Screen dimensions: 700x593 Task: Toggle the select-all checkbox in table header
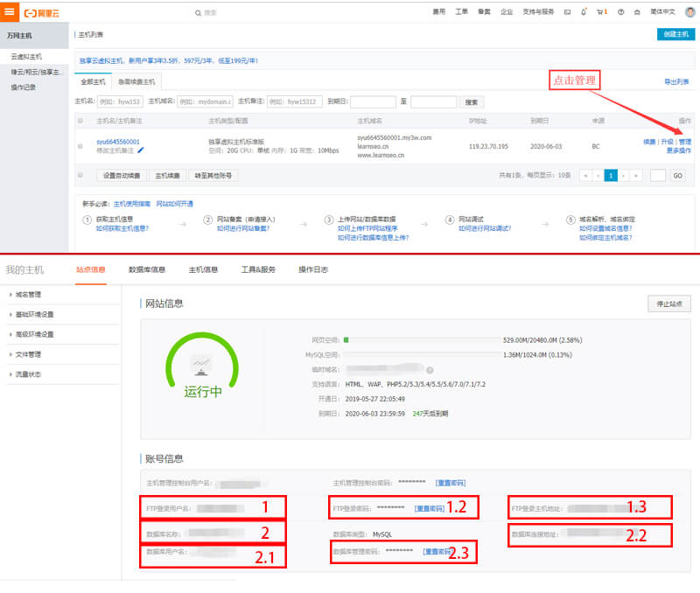click(81, 121)
